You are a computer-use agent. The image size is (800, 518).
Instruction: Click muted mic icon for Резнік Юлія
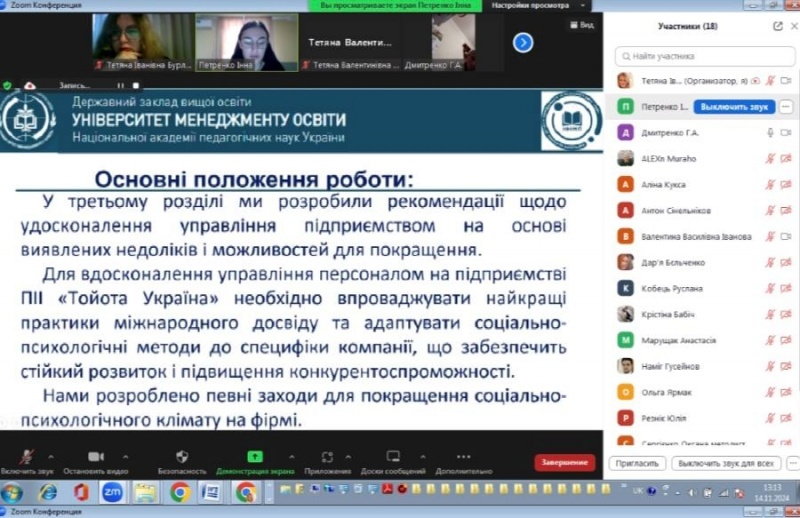[x=770, y=418]
